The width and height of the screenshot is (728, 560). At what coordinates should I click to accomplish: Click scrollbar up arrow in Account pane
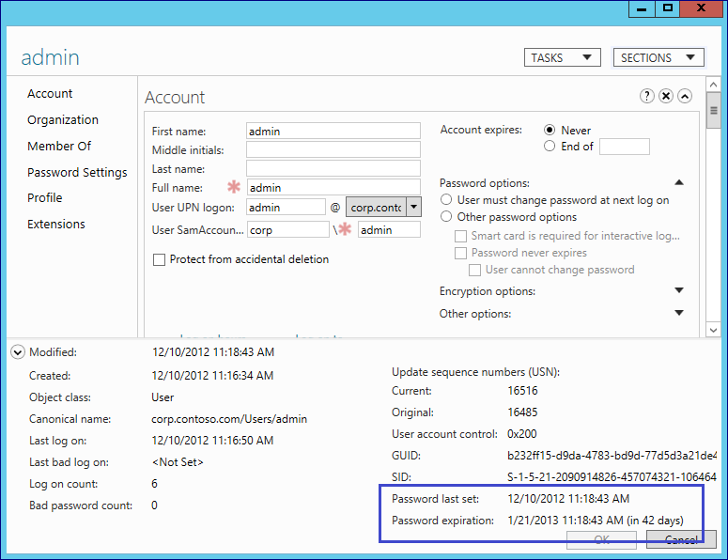coord(714,85)
